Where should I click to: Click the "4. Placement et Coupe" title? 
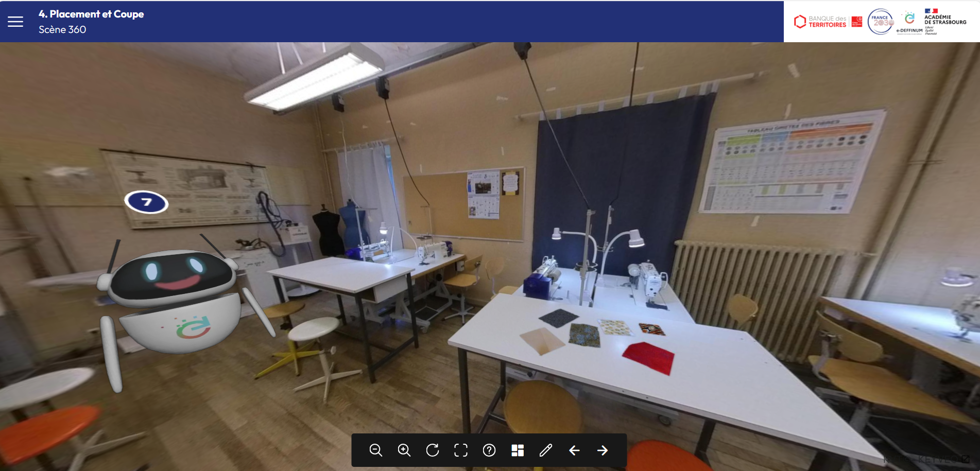coord(91,14)
